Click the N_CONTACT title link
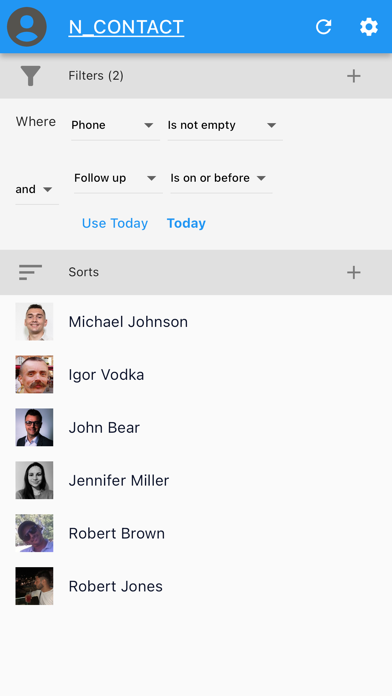The image size is (392, 696). point(126,27)
